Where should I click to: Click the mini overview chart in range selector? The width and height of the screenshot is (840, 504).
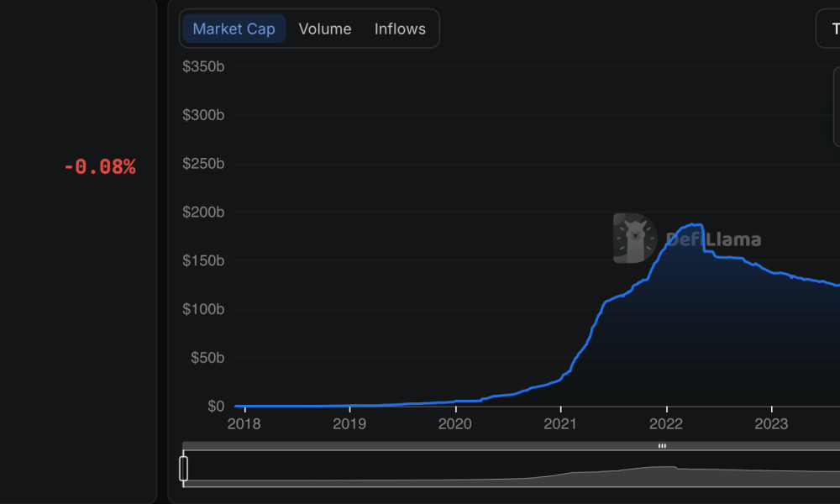(512, 469)
